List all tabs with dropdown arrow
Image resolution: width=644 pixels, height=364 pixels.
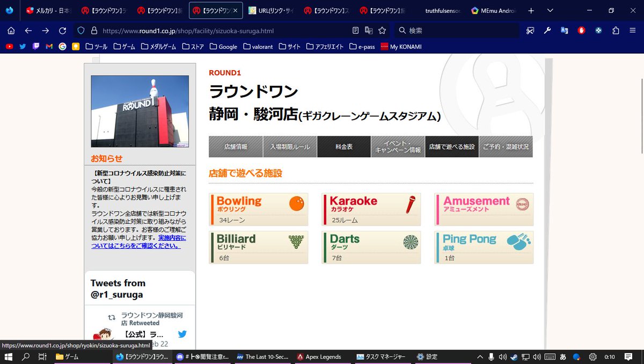550,11
